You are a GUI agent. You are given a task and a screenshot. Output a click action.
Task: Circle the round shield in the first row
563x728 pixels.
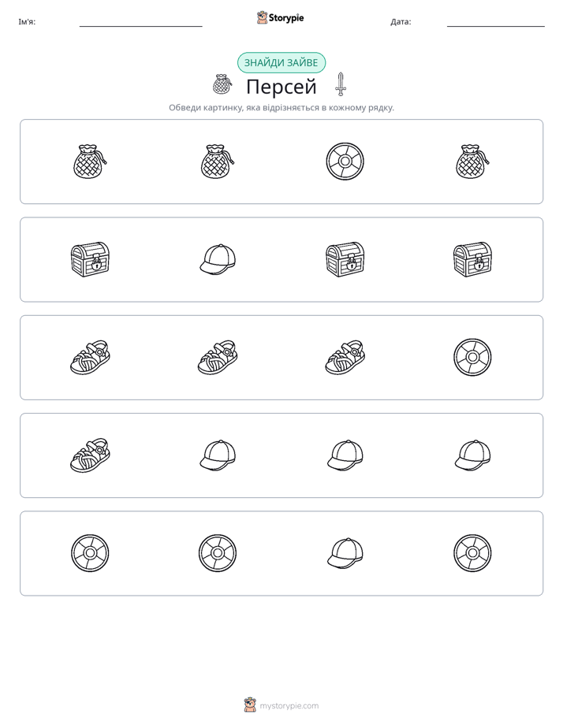tap(345, 161)
